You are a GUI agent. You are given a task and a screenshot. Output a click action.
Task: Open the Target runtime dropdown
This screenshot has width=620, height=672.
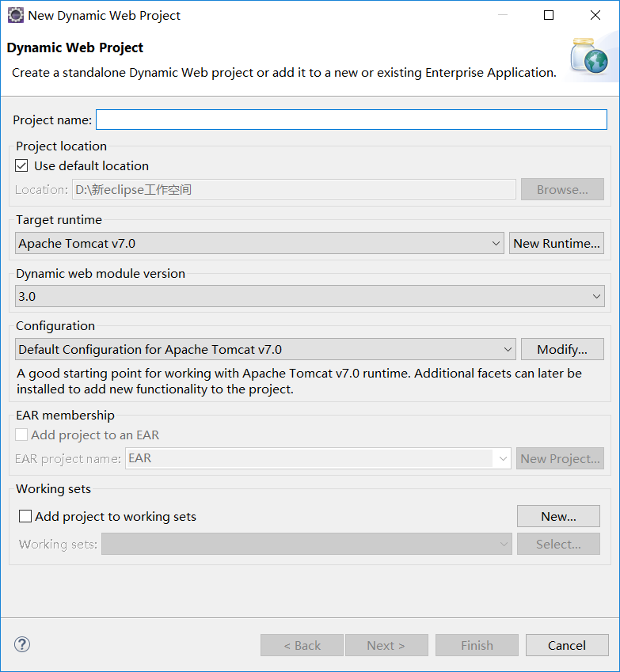[x=260, y=243]
